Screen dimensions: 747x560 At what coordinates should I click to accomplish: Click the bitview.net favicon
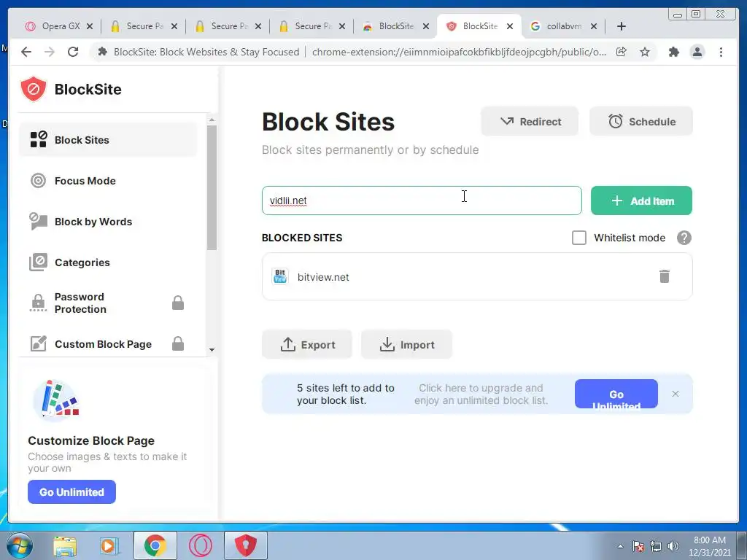pos(279,276)
